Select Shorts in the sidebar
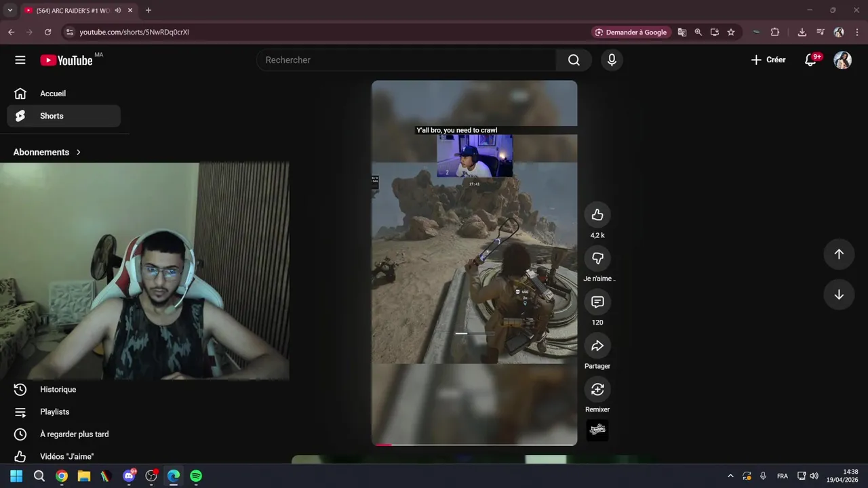The height and width of the screenshot is (488, 868). (x=64, y=116)
